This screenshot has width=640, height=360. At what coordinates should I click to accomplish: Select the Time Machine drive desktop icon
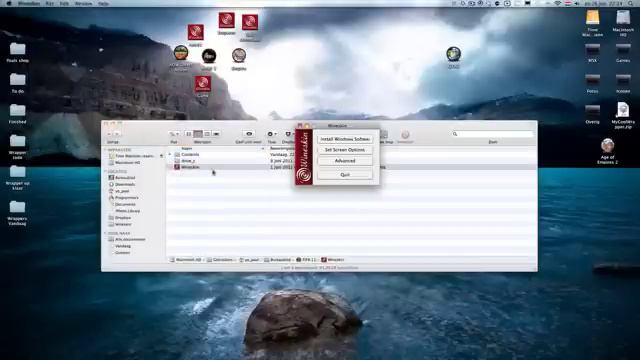click(593, 24)
